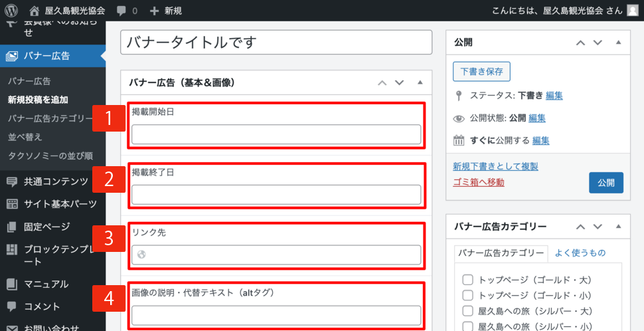The height and width of the screenshot is (331, 644).
Task: Switch to the よく使うもの tab
Action: tap(580, 253)
